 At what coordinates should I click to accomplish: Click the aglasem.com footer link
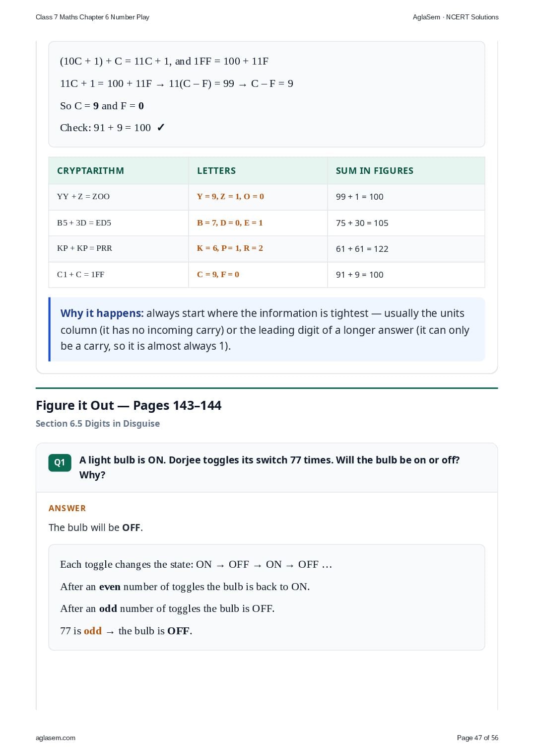pos(56,738)
